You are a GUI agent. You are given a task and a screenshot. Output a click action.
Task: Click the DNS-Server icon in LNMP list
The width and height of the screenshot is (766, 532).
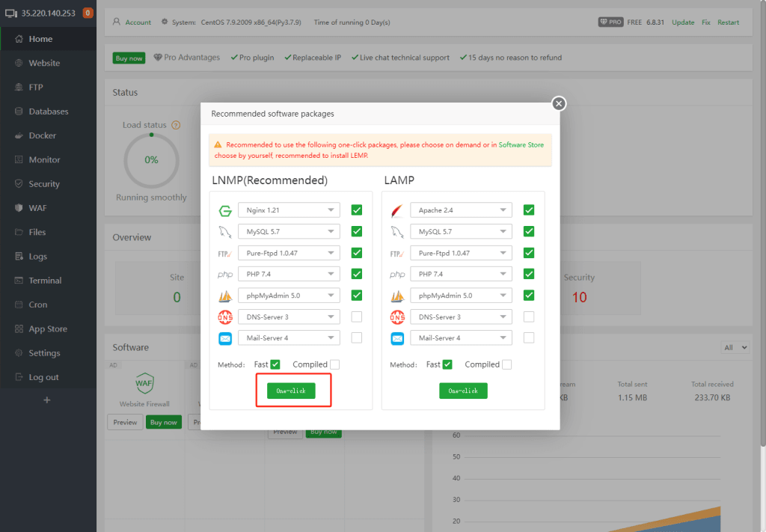[224, 317]
